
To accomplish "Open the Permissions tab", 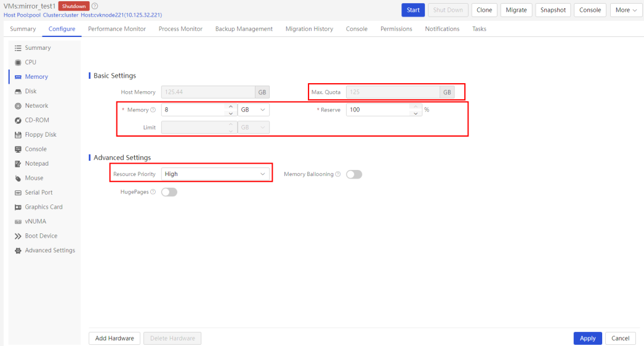I will [x=396, y=29].
